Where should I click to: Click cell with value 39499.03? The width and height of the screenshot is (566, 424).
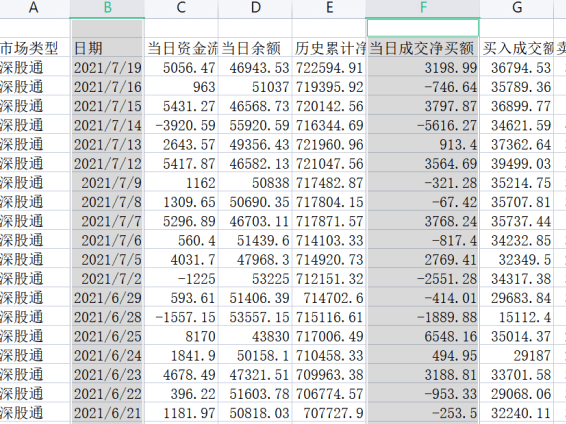tap(517, 163)
